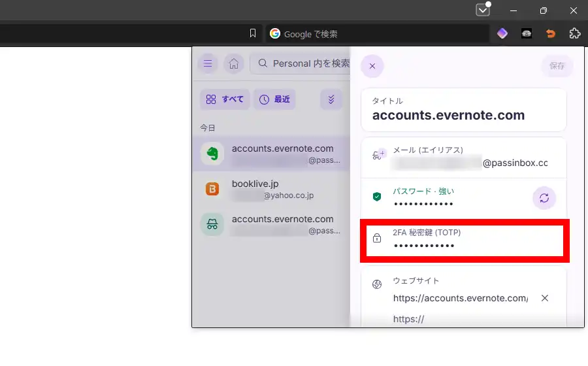Image resolution: width=588 pixels, height=366 pixels.
Task: Clear the website URL with X icon
Action: coord(545,298)
